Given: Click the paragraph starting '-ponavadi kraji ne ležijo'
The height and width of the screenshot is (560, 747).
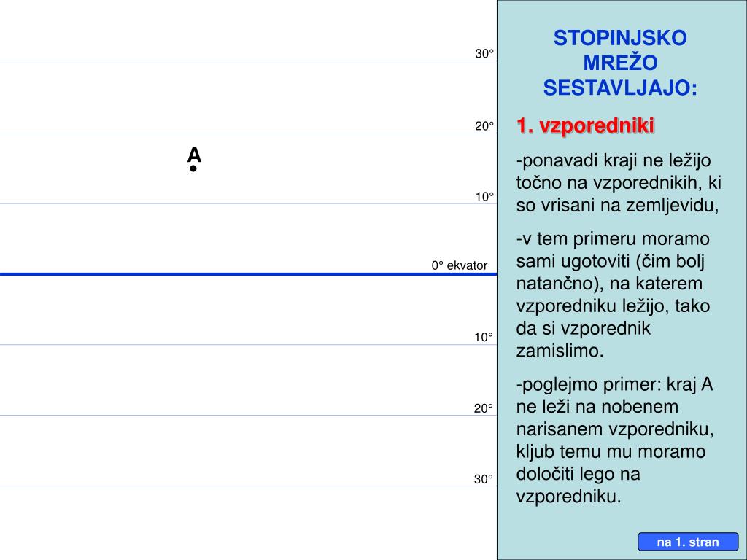Looking at the screenshot, I should 619,183.
